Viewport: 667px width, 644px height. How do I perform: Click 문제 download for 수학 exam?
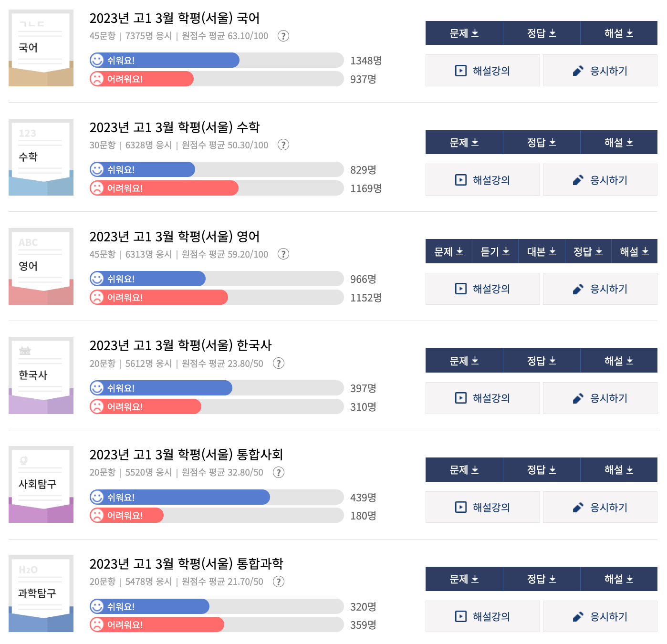click(x=464, y=142)
